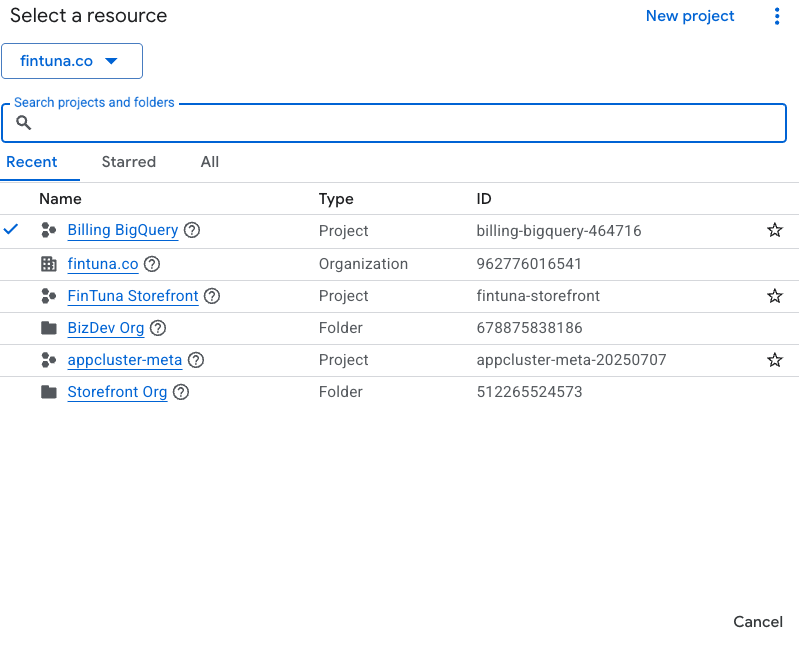Viewport: 799px width, 645px height.
Task: Click the appcluster-meta project icon
Action: [48, 360]
